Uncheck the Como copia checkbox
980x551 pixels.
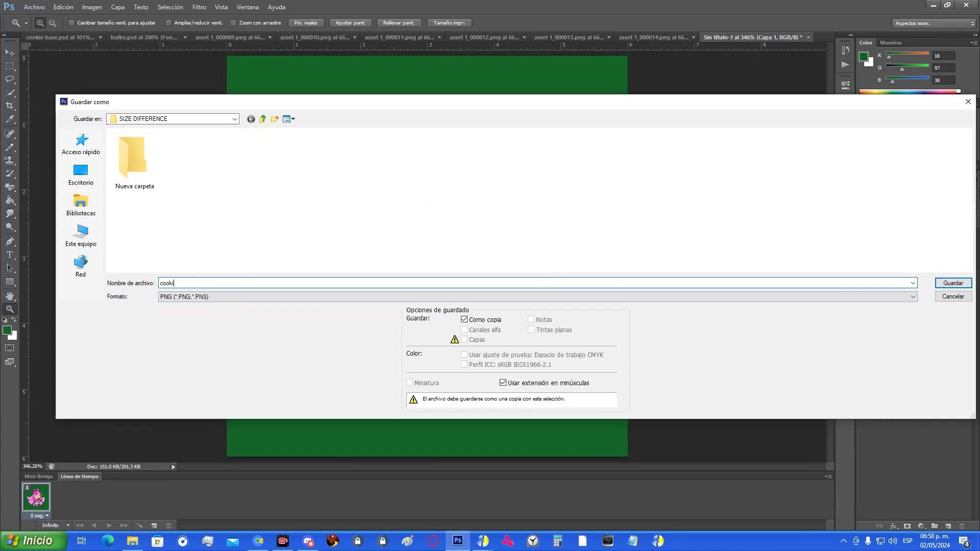coord(464,319)
